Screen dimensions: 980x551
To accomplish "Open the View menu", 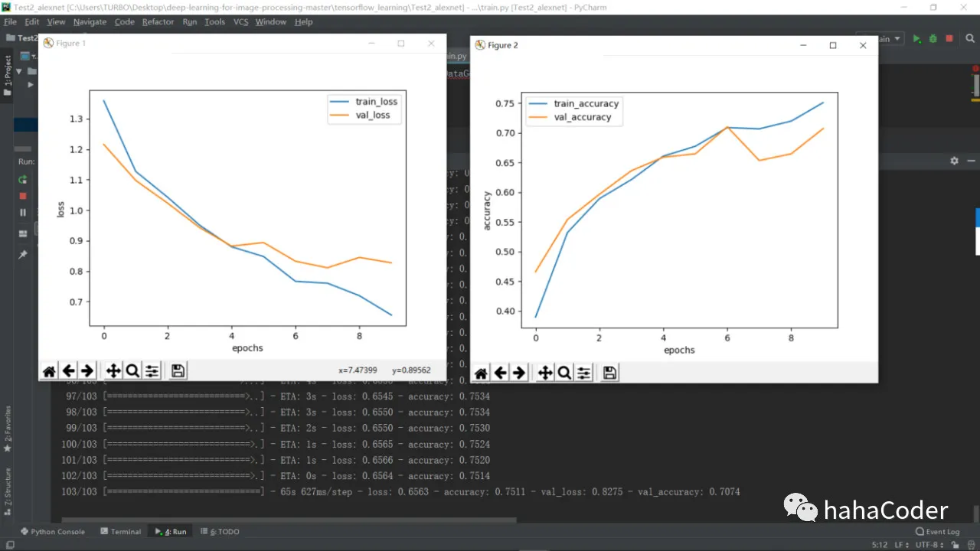I will 56,21.
